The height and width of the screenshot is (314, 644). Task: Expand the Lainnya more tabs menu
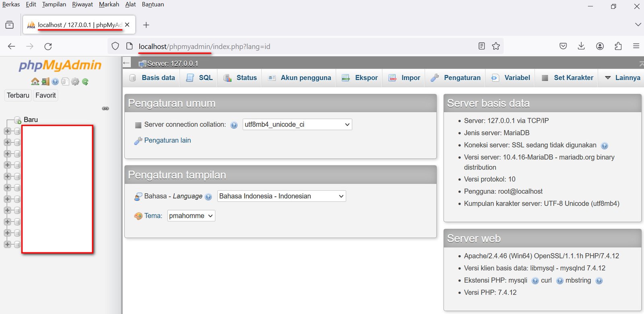click(622, 78)
